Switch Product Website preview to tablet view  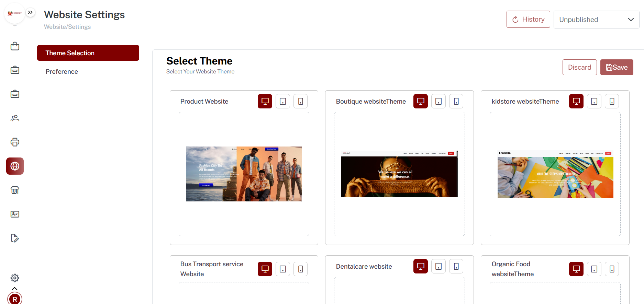point(283,101)
